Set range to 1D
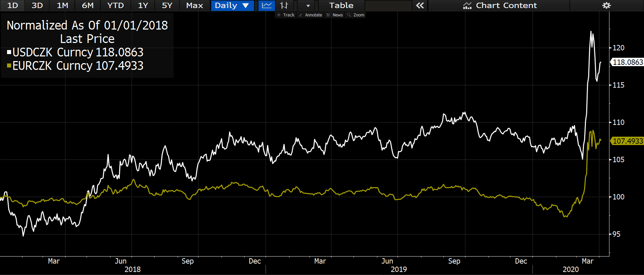 click(x=12, y=5)
